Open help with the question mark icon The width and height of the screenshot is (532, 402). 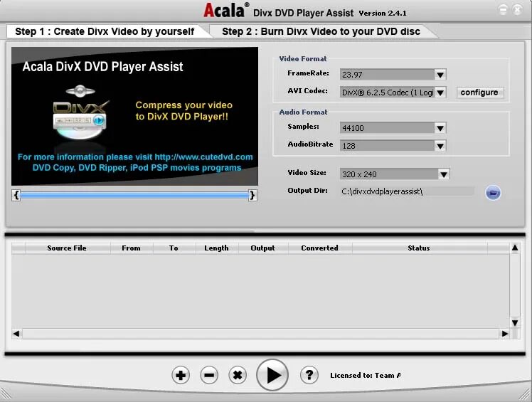click(309, 375)
